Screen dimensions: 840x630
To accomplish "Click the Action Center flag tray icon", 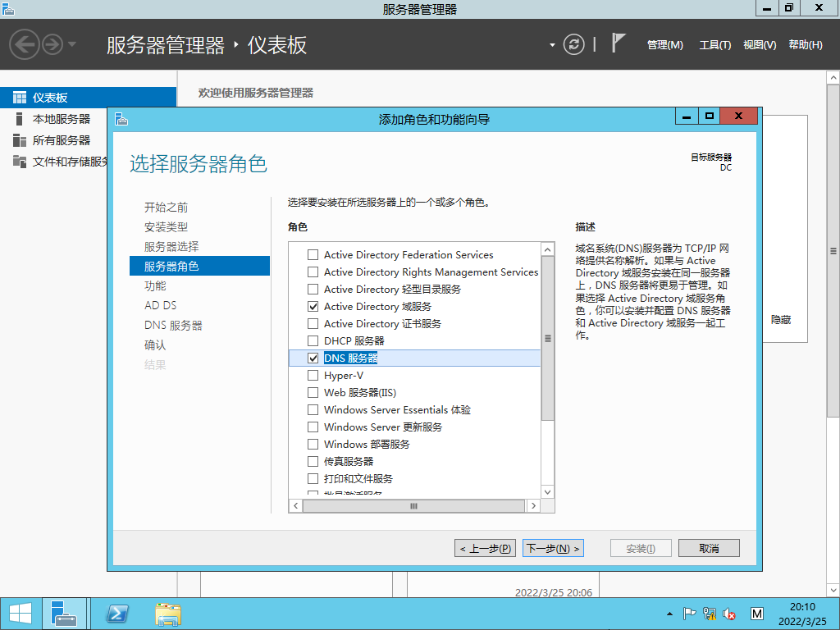I will 689,614.
